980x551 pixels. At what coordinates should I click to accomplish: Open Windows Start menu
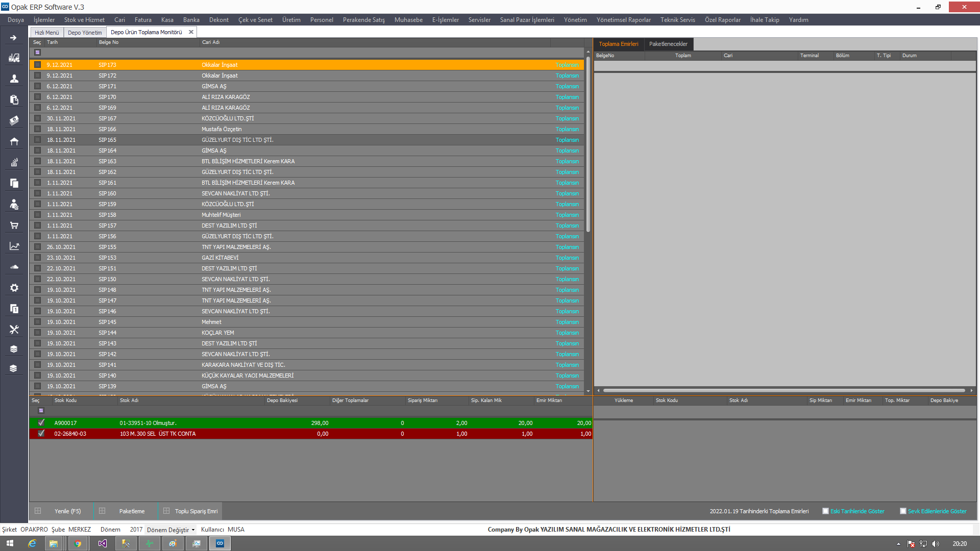10,543
